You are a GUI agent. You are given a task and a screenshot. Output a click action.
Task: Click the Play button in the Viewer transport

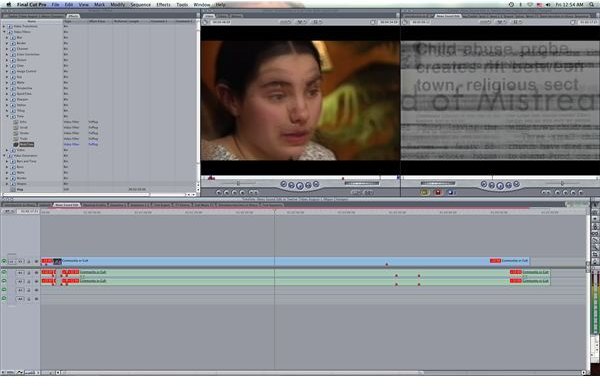coord(300,186)
